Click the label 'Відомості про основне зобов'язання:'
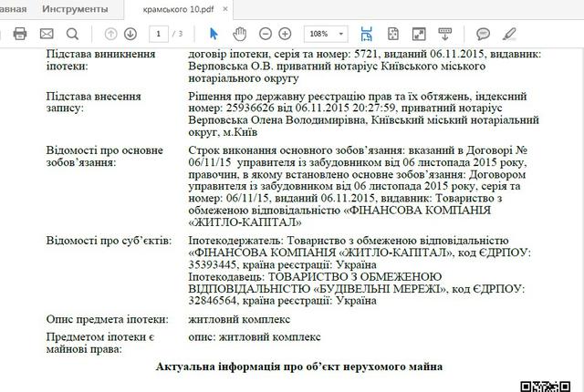Screen dimensions: 584x392 point(105,157)
